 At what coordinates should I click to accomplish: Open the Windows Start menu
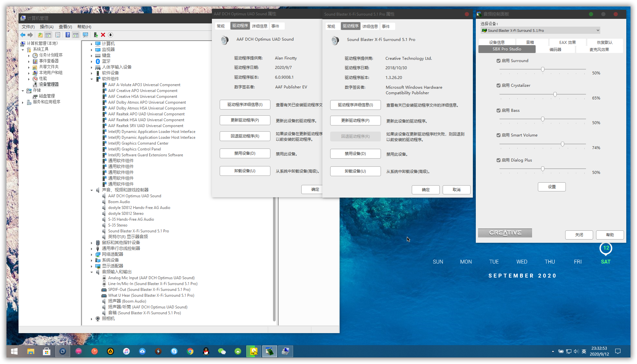tap(14, 351)
